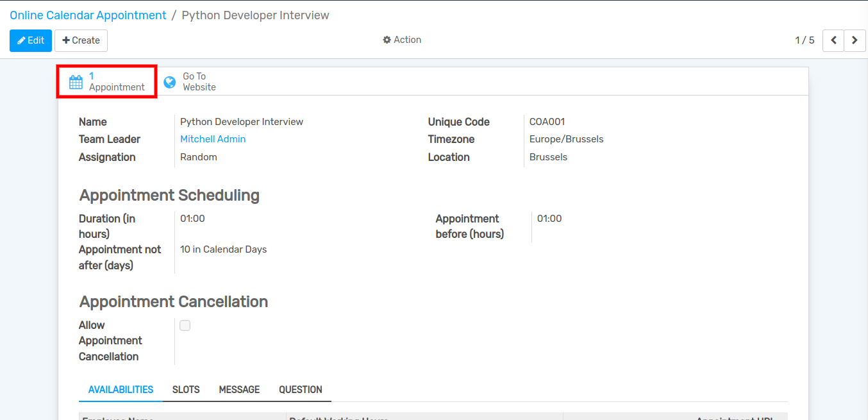Click the pencil Edit button
868x420 pixels.
point(31,40)
